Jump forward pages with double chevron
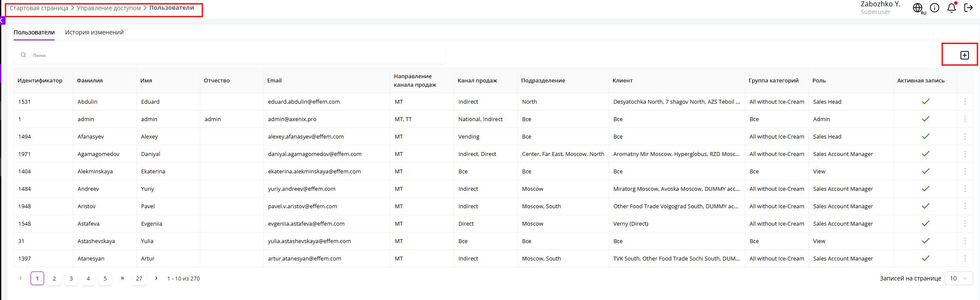 [122, 278]
